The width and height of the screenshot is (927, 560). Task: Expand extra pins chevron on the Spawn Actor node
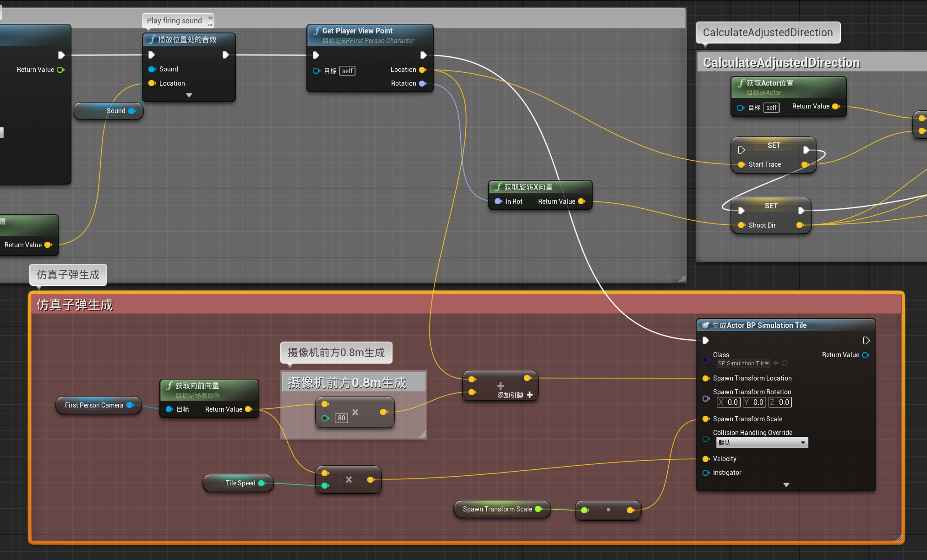click(x=786, y=484)
